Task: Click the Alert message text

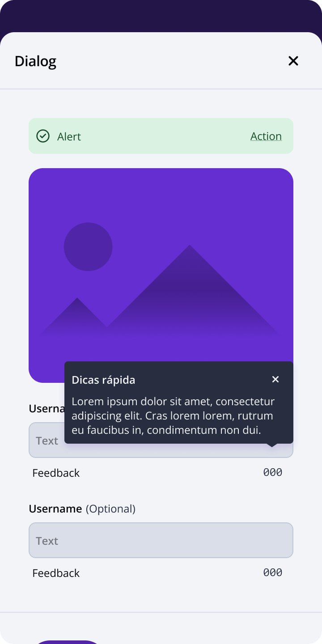Action: 69,136
